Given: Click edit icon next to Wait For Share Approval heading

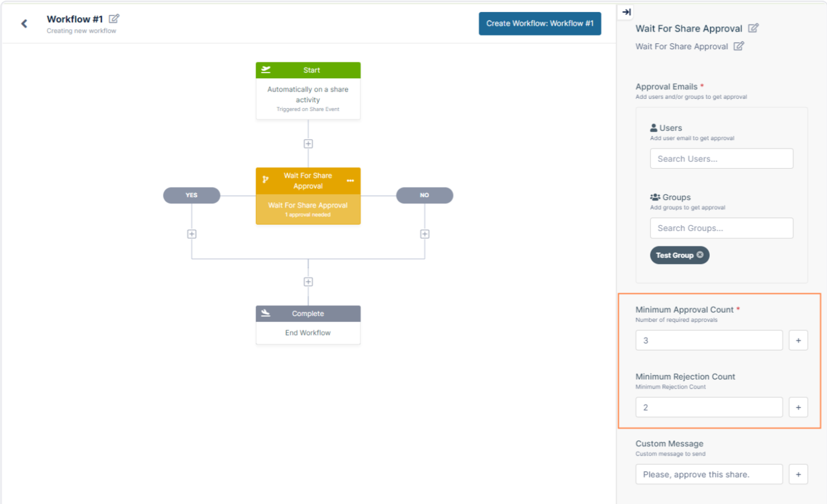Looking at the screenshot, I should pos(753,28).
